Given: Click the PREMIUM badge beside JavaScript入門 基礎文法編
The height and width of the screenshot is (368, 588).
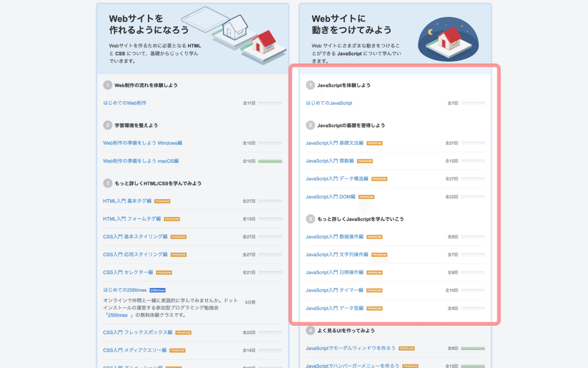Looking at the screenshot, I should 374,143.
